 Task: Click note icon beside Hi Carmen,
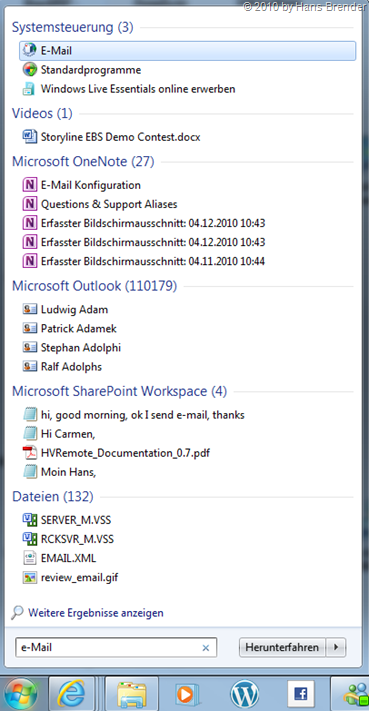29,434
